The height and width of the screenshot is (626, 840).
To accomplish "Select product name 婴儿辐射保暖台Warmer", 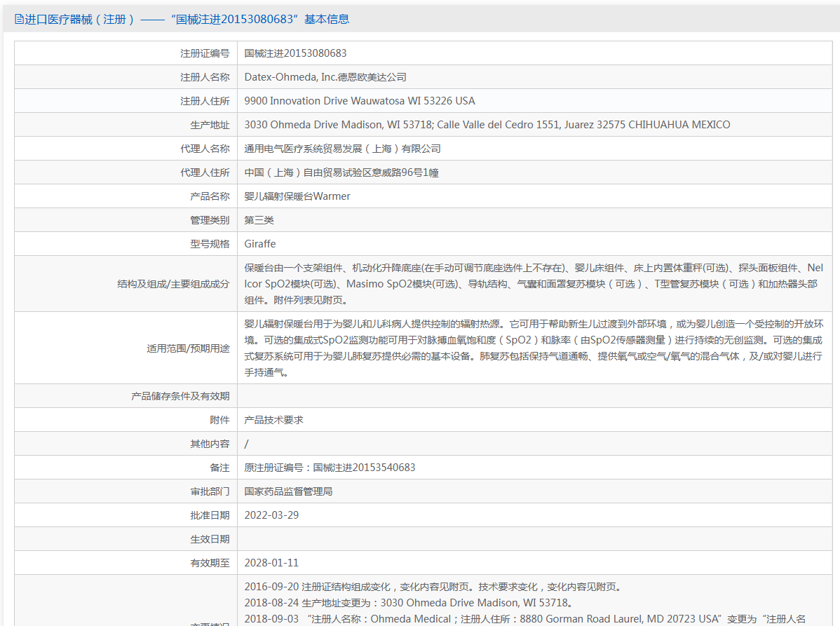I will pos(297,196).
